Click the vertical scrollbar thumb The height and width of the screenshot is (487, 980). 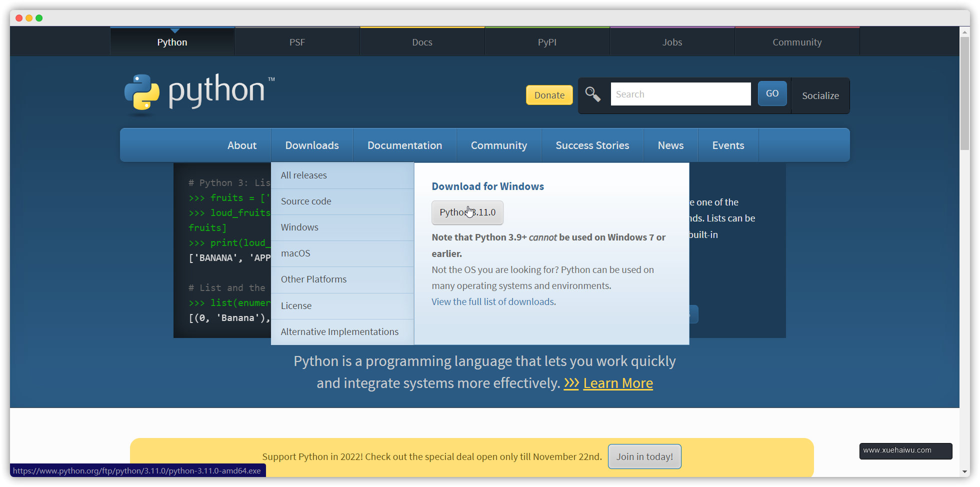(x=964, y=93)
